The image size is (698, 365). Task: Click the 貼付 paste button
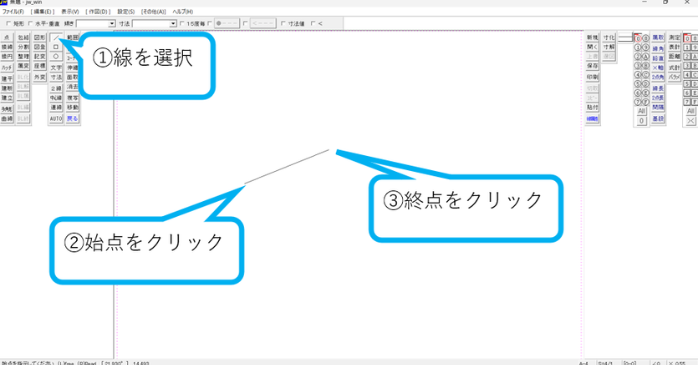coord(592,107)
